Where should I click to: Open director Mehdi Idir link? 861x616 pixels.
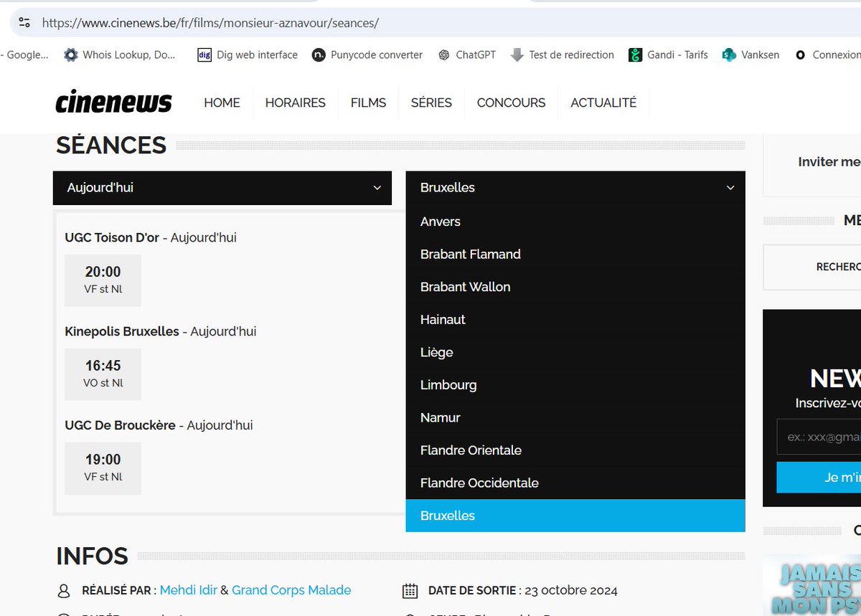(x=189, y=591)
